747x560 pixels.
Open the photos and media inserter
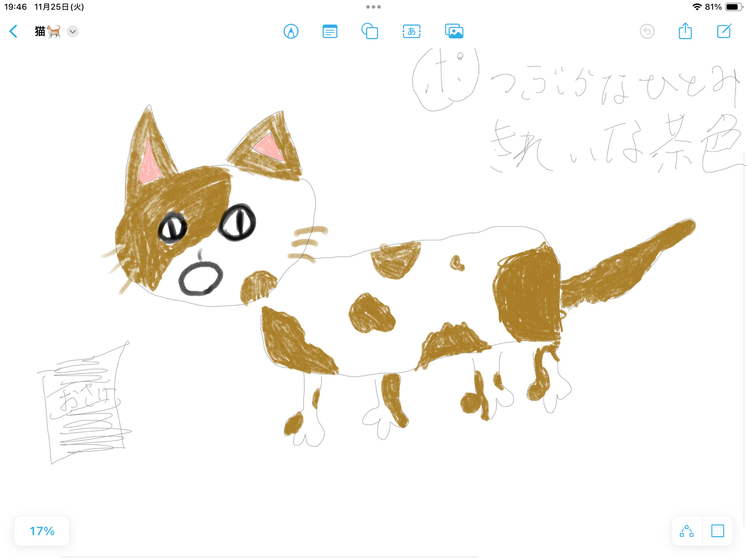[454, 31]
